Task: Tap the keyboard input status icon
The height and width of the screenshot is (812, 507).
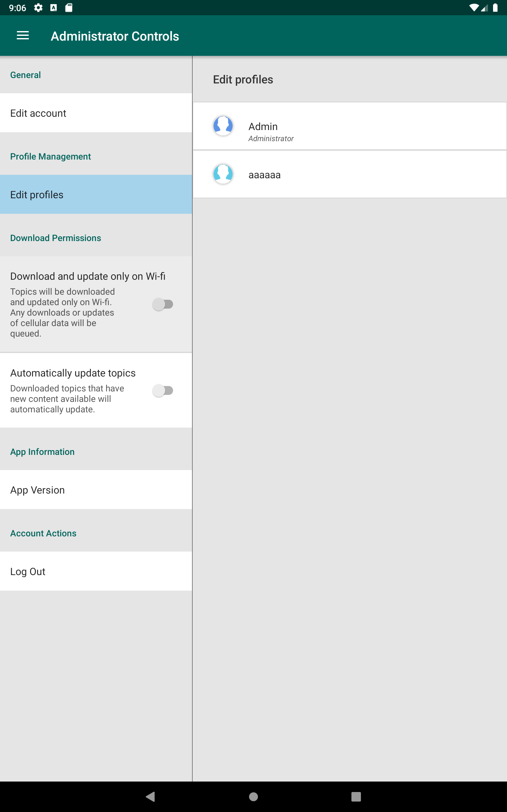Action: [x=54, y=8]
